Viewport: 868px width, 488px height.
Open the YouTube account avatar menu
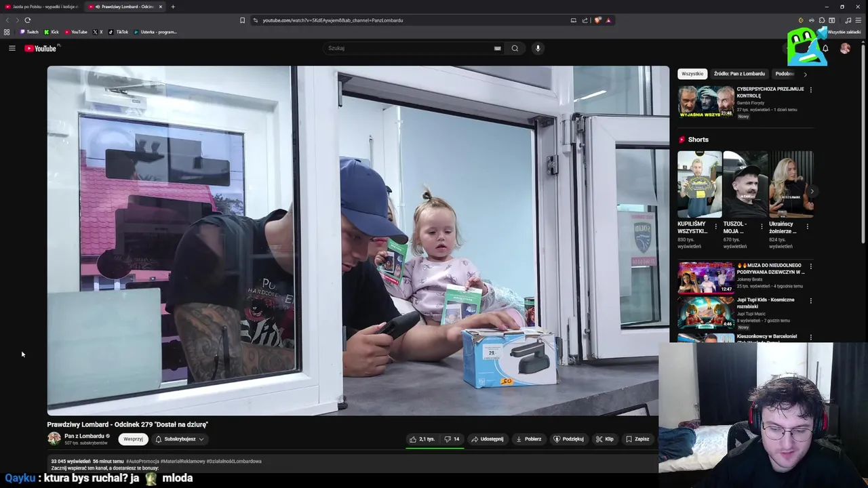coord(845,48)
